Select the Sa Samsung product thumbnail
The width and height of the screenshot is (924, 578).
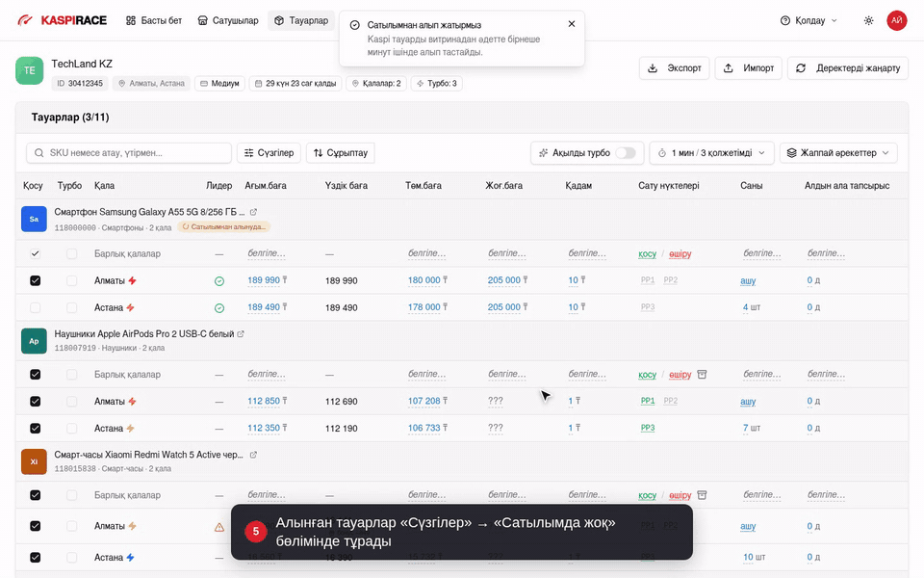35,219
